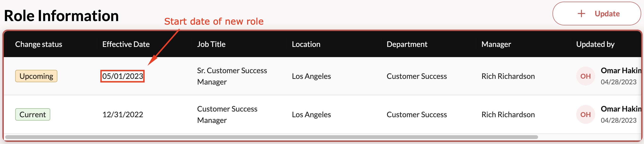Click the Update button
The image size is (644, 144).
click(x=597, y=13)
